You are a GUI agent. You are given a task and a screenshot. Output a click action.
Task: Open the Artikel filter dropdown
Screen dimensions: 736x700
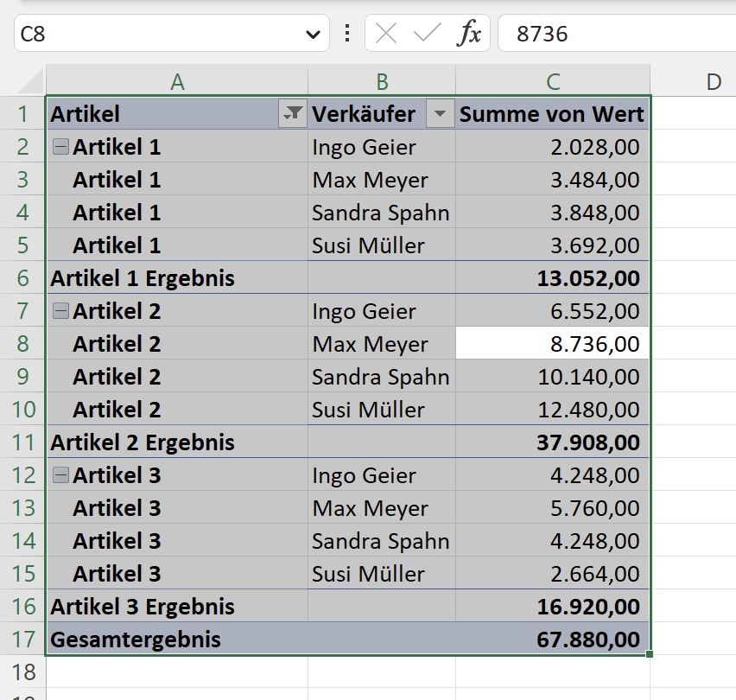pyautogui.click(x=293, y=113)
